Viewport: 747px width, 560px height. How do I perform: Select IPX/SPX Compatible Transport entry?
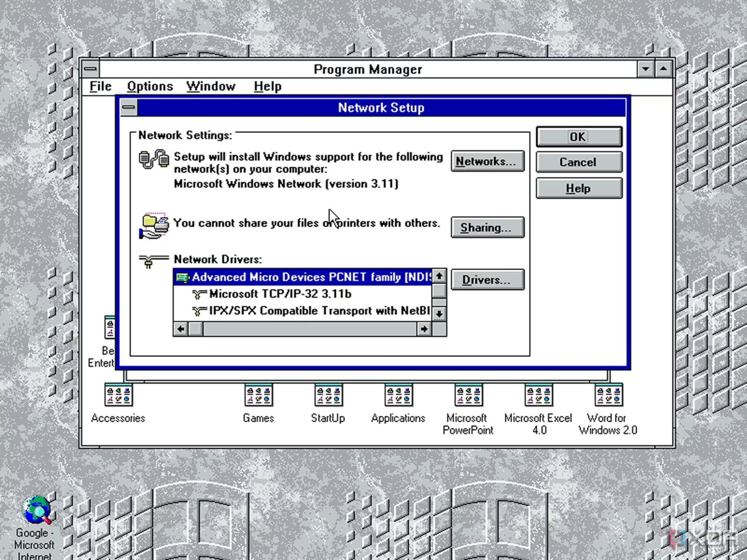[303, 311]
